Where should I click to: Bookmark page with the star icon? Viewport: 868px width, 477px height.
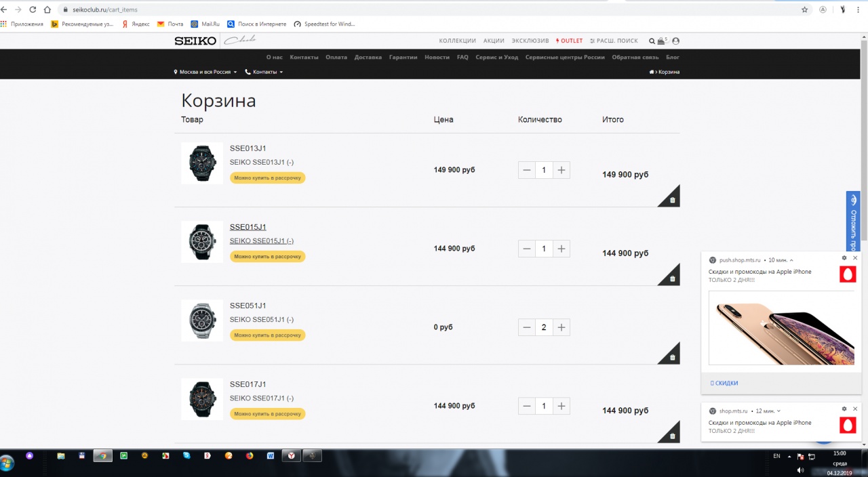coord(804,9)
